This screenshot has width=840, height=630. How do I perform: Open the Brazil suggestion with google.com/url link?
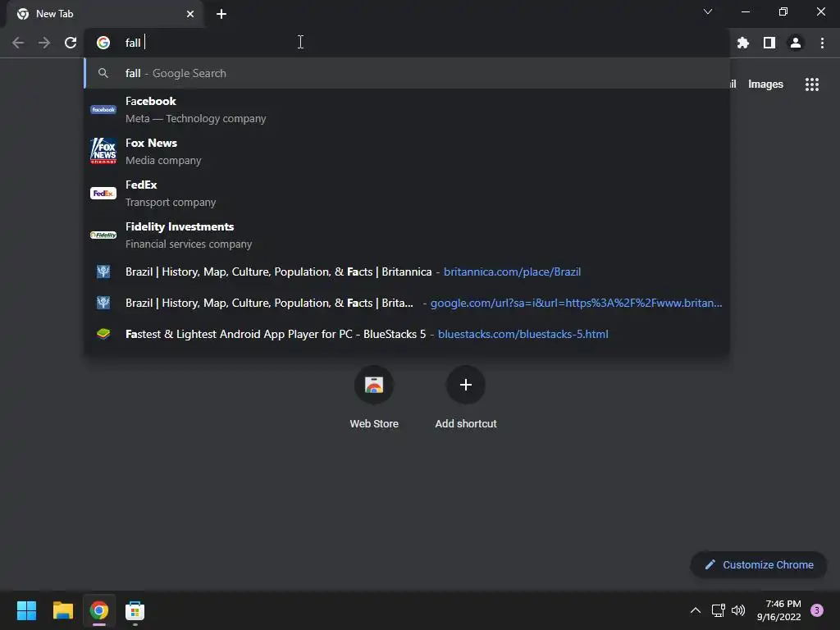[x=407, y=303]
